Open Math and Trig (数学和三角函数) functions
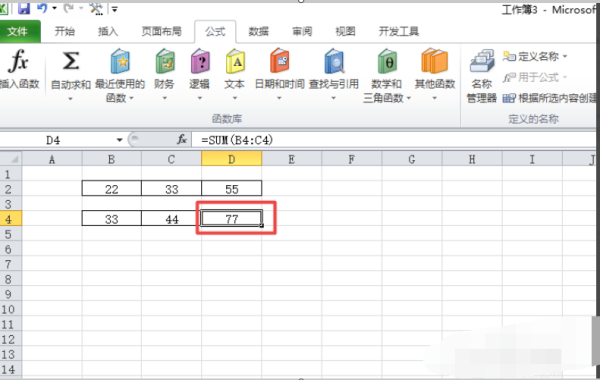Screen dimensions: 600x380 pyautogui.click(x=386, y=76)
